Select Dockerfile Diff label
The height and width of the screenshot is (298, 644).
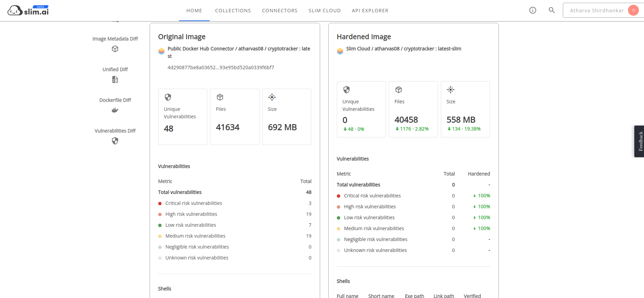pos(115,100)
